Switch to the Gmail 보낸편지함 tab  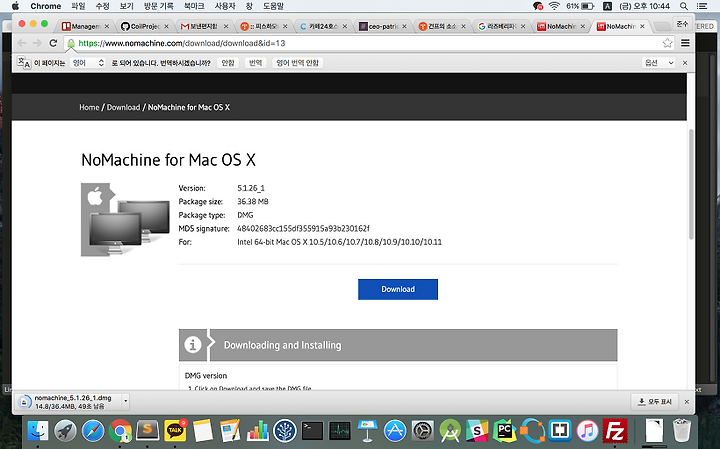coord(203,26)
